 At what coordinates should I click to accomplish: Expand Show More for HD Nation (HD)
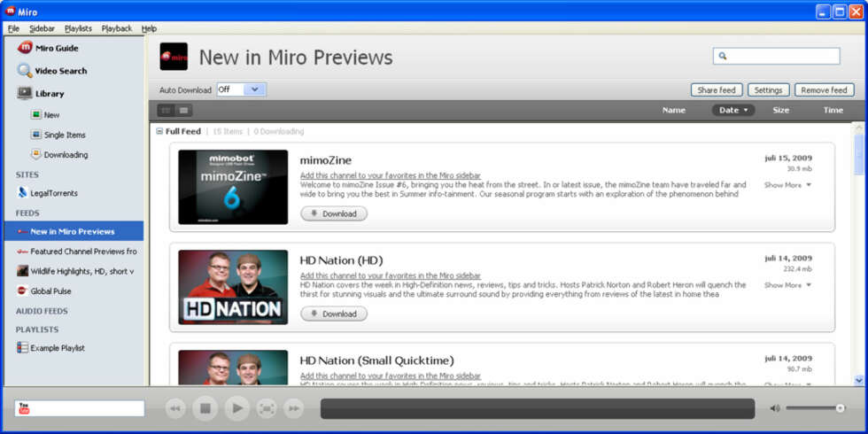787,285
